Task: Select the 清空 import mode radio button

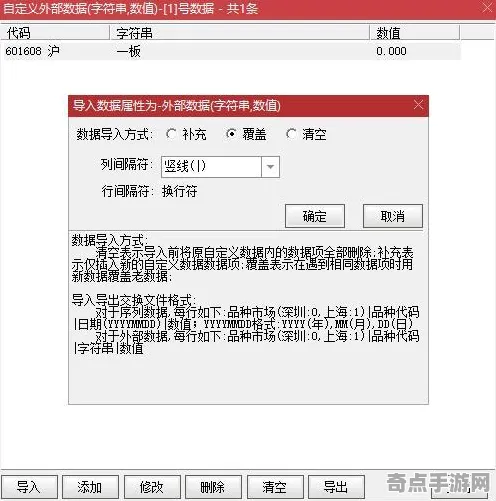Action: pos(291,134)
